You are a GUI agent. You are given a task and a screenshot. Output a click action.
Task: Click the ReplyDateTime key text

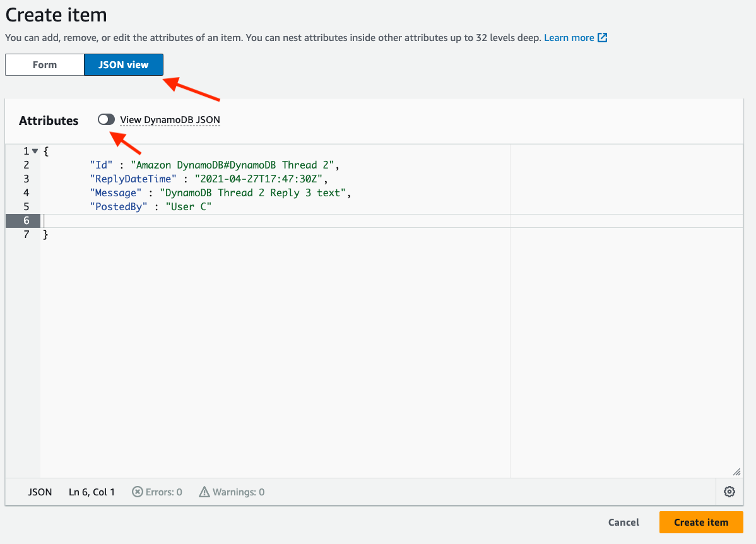click(133, 179)
